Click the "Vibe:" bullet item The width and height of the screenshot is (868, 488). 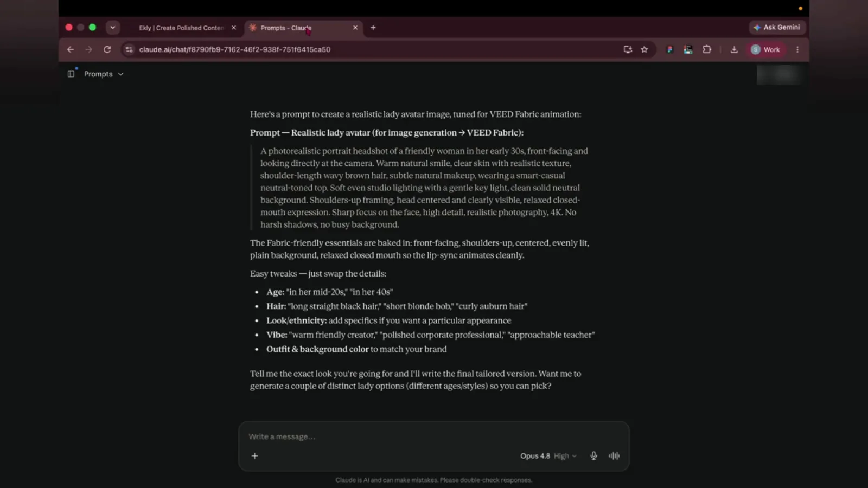431,335
